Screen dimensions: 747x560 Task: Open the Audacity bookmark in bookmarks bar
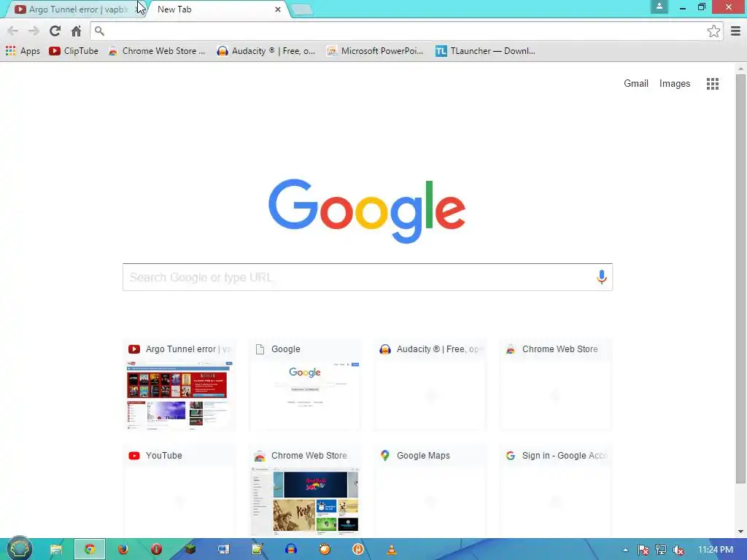[266, 51]
